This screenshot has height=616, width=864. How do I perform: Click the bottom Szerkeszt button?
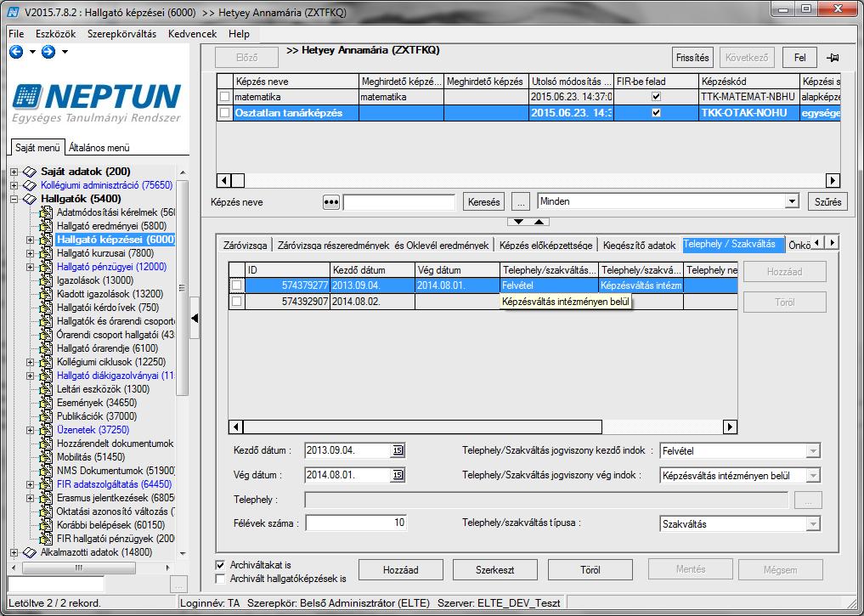494,570
